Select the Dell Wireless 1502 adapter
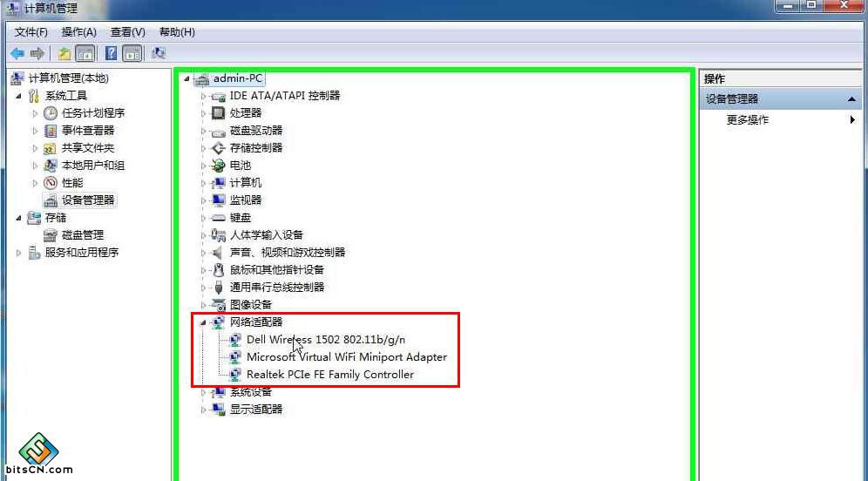The image size is (868, 481). 326,339
